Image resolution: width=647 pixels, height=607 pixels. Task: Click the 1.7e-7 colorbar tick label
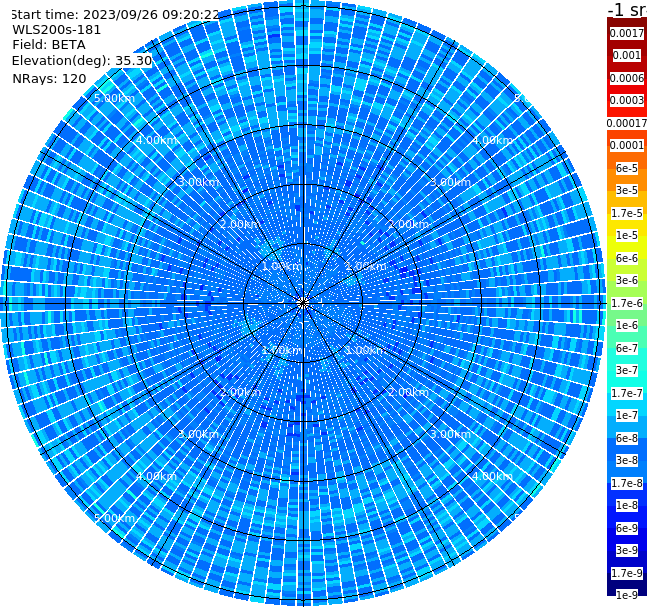[627, 393]
